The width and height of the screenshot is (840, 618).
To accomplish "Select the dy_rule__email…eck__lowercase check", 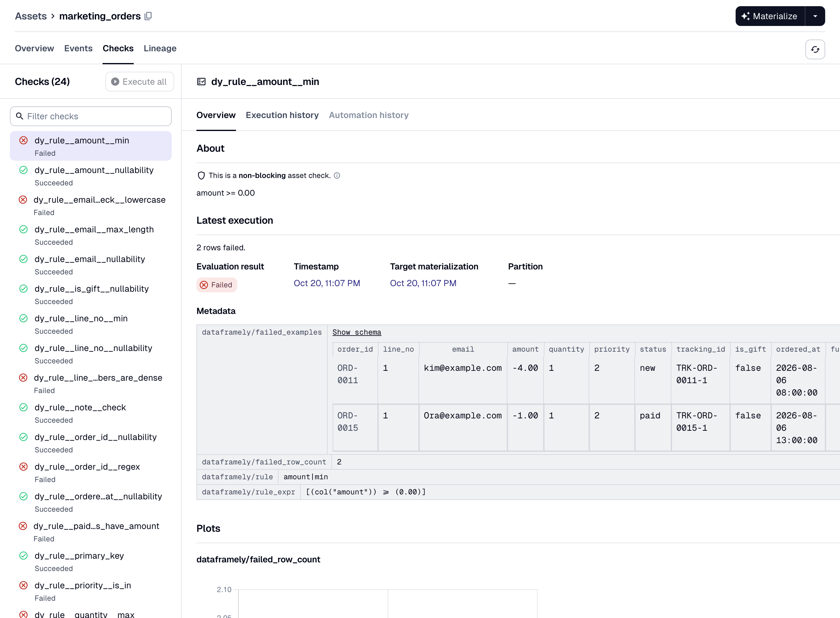I will [x=91, y=205].
